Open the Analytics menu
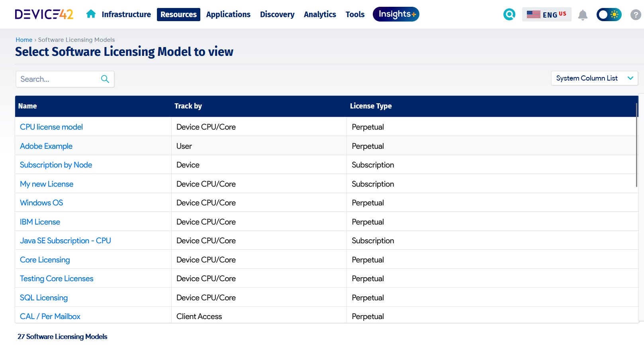Screen dimensions: 644x345 coord(320,14)
